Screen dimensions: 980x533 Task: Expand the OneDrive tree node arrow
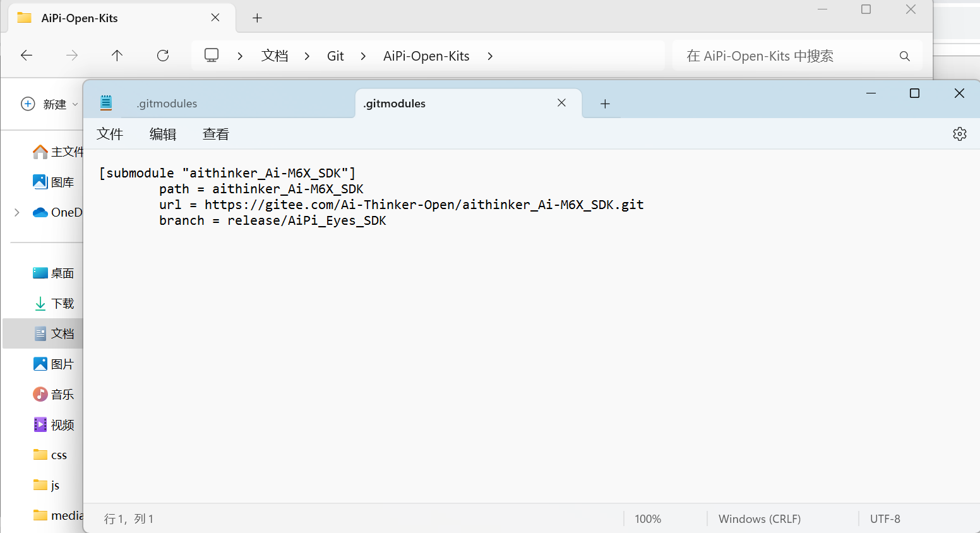17,212
